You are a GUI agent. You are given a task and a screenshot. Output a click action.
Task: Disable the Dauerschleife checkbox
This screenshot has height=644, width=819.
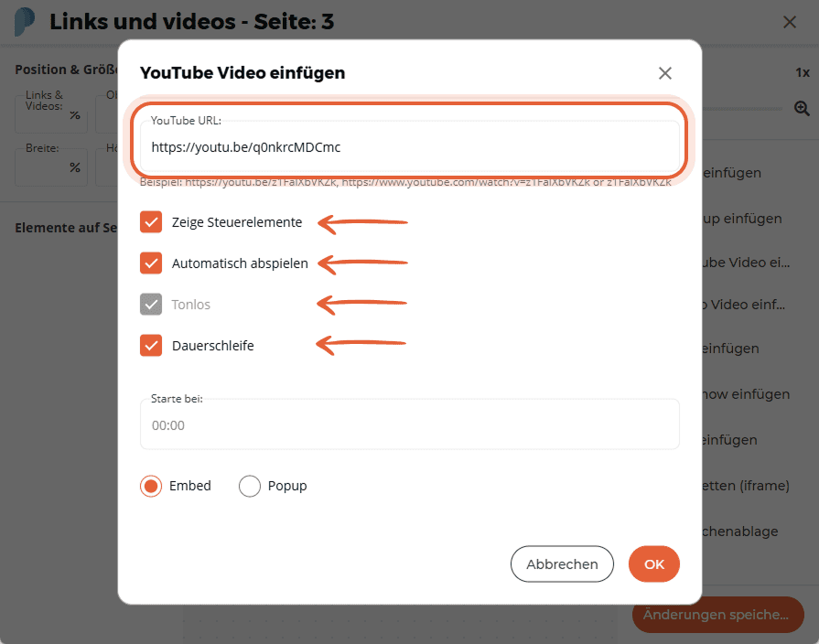tap(151, 345)
